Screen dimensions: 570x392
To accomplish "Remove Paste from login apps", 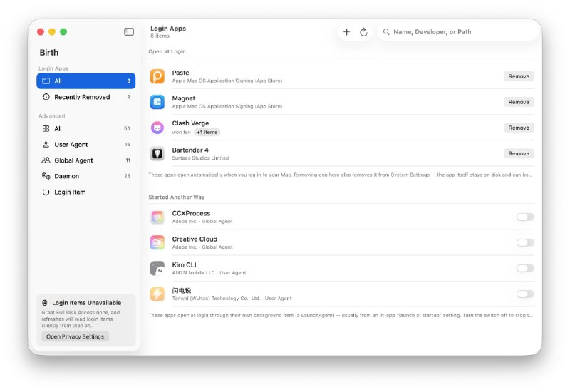I will point(519,76).
